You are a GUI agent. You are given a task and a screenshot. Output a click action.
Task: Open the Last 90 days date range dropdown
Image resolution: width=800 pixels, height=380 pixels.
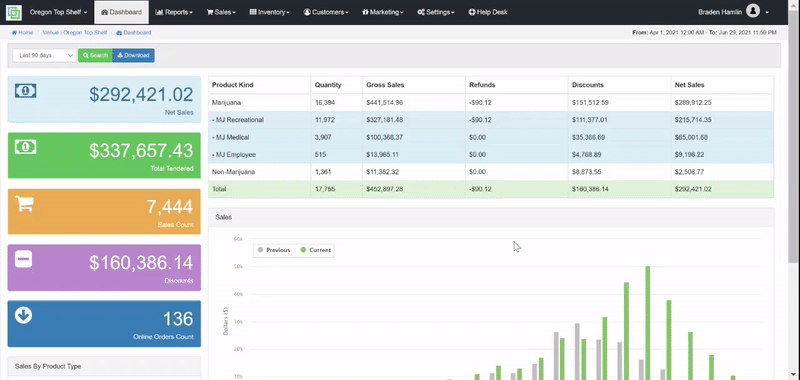coord(44,55)
